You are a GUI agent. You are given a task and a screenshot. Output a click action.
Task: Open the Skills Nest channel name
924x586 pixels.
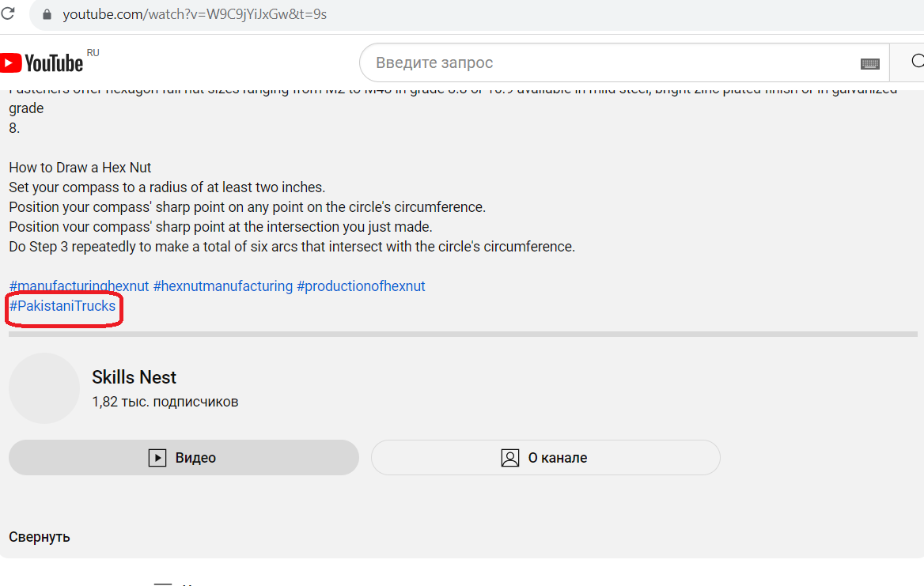134,377
